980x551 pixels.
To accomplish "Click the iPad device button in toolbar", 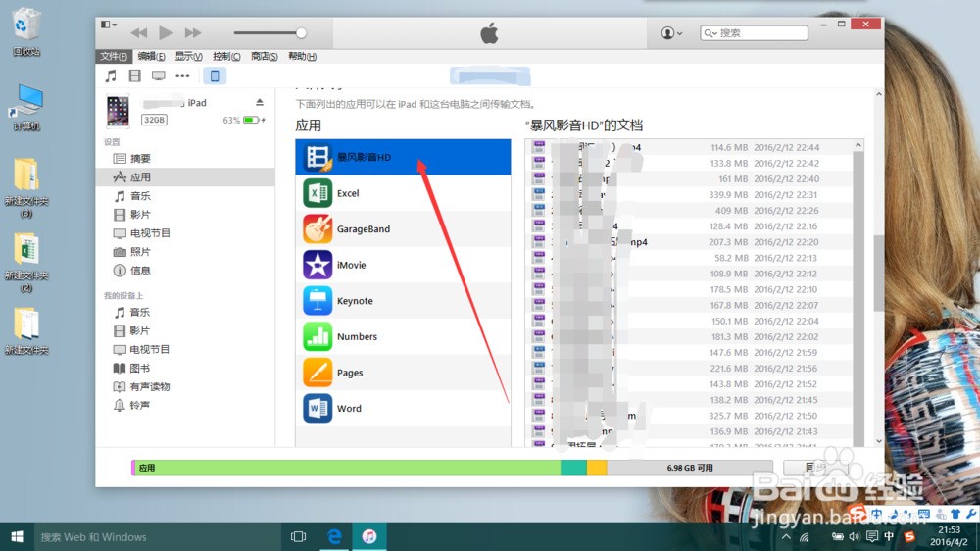I will tap(216, 75).
